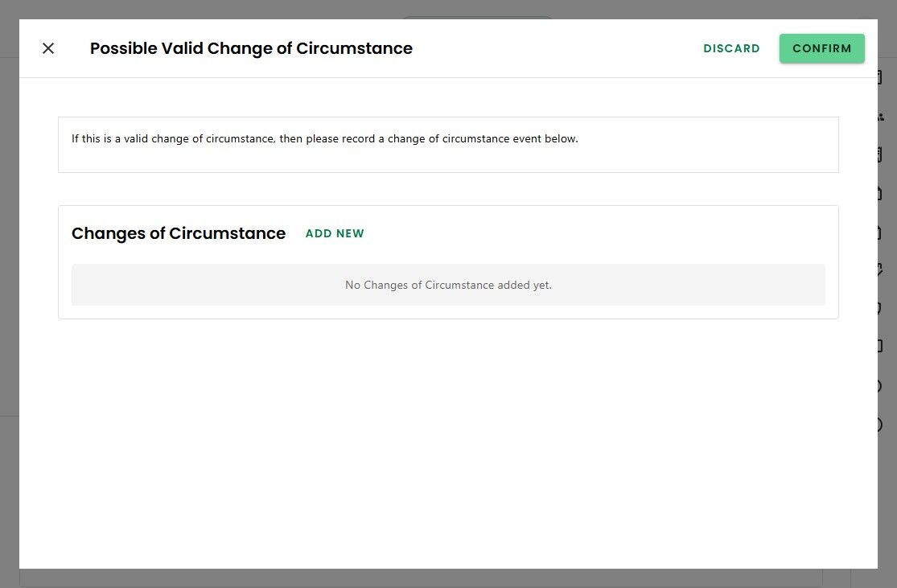897x588 pixels.
Task: Select the pencil edit icon in right sidebar
Action: [882, 269]
